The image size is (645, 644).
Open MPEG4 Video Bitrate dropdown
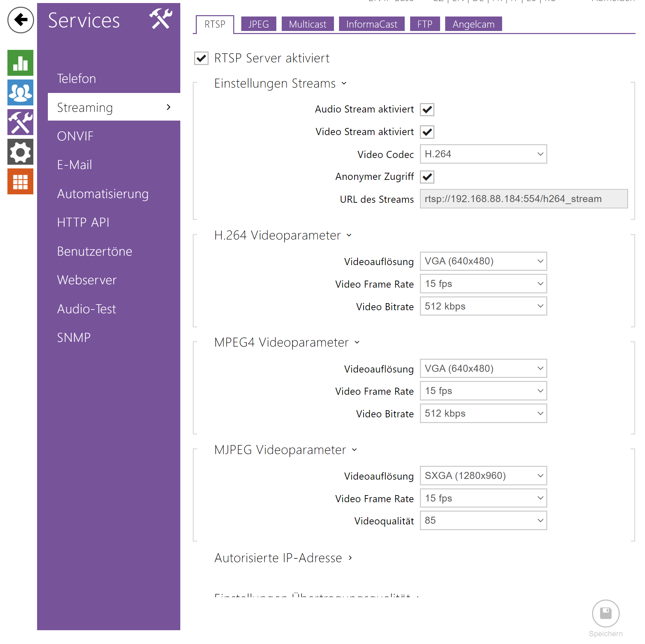pyautogui.click(x=483, y=414)
